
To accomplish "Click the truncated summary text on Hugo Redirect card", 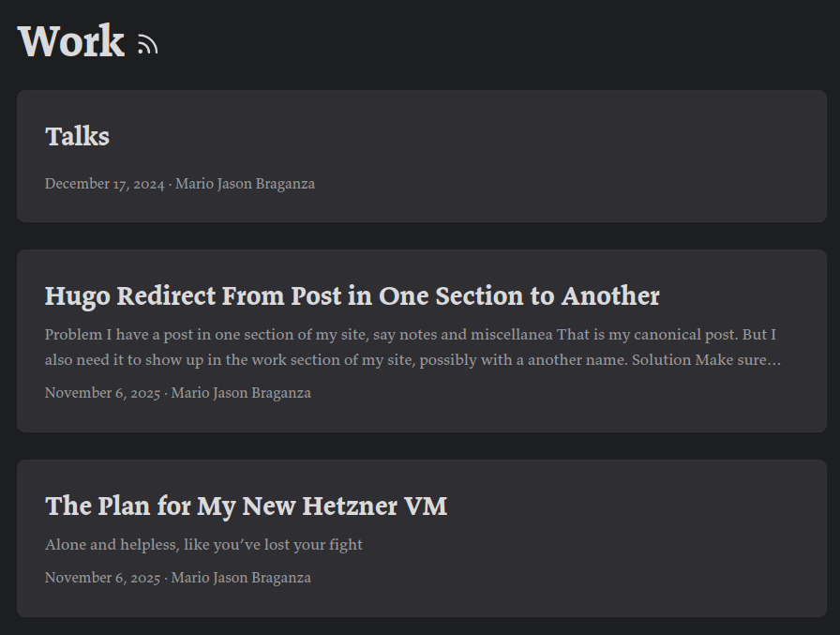I will [x=412, y=347].
